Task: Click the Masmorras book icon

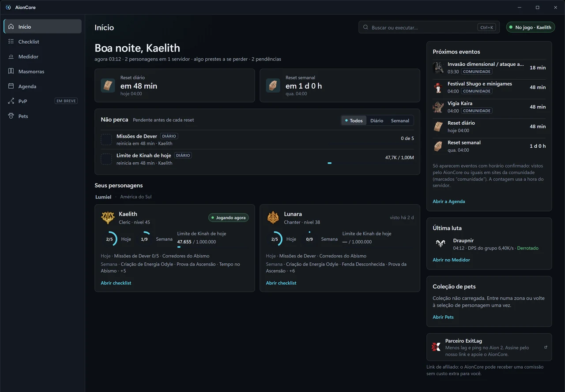Action: tap(11, 71)
